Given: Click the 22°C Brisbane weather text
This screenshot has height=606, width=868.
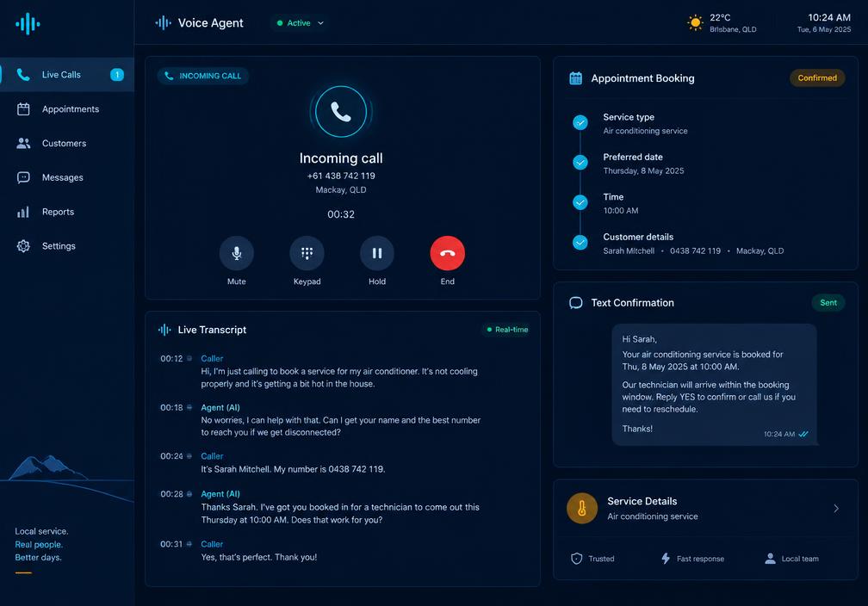Looking at the screenshot, I should click(733, 23).
